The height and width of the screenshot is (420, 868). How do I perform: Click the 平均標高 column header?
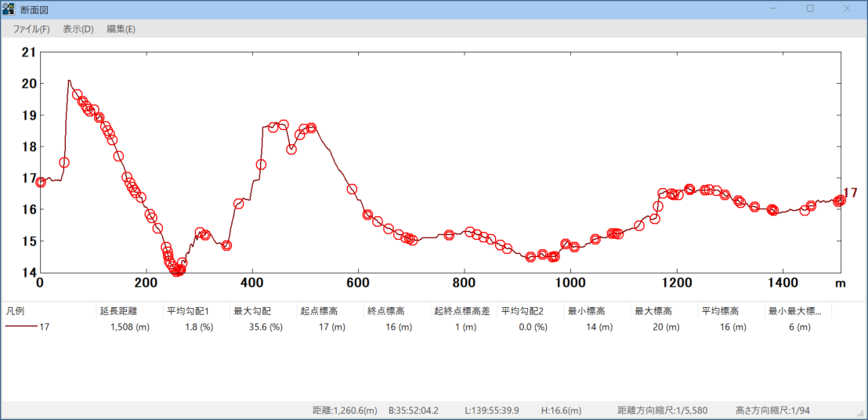pyautogui.click(x=730, y=311)
